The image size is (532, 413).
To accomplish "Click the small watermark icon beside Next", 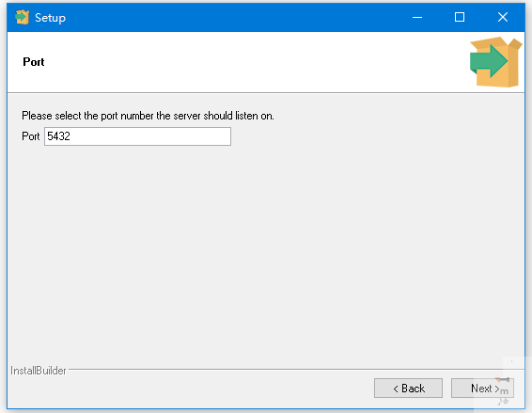I will pyautogui.click(x=504, y=390).
